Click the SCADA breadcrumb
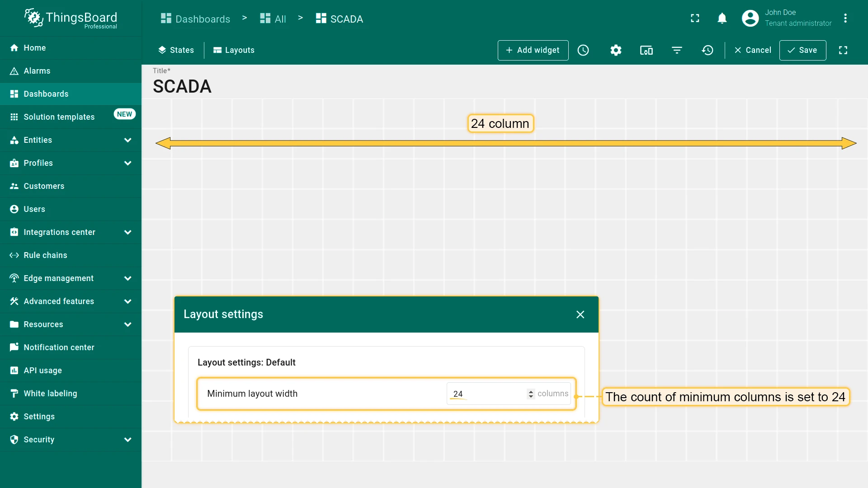This screenshot has width=868, height=488. (x=340, y=19)
